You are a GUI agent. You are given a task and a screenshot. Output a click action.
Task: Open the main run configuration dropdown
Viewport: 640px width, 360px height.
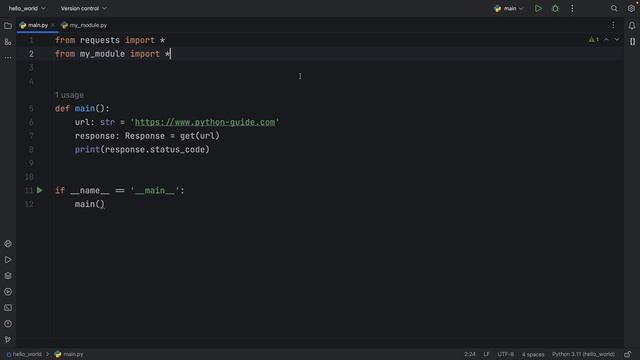point(508,9)
